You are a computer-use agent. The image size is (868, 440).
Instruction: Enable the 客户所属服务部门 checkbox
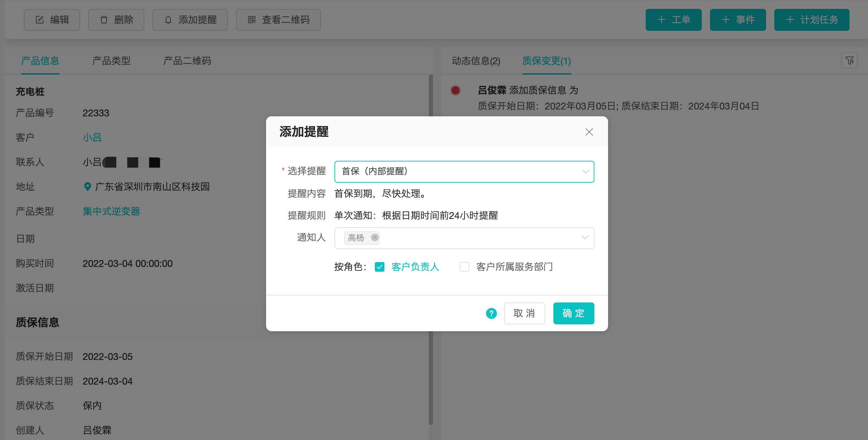coord(464,267)
